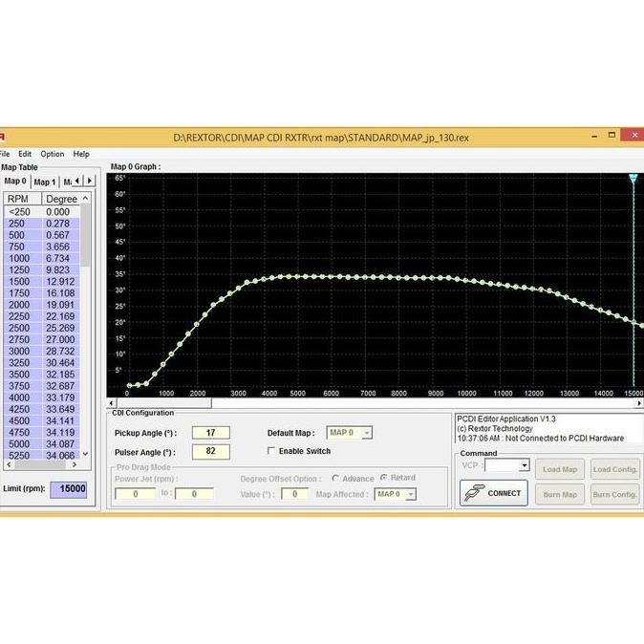Open the Help menu

coord(81,154)
